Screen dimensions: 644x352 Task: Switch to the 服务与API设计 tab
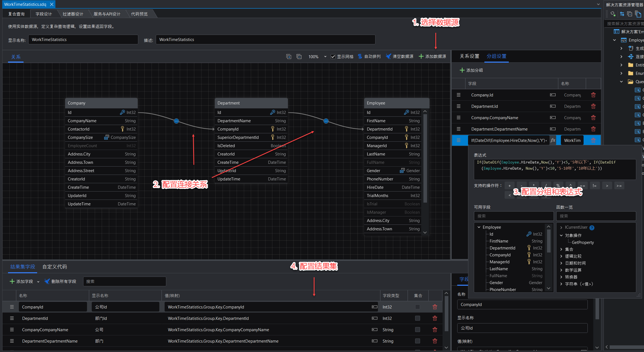point(107,14)
